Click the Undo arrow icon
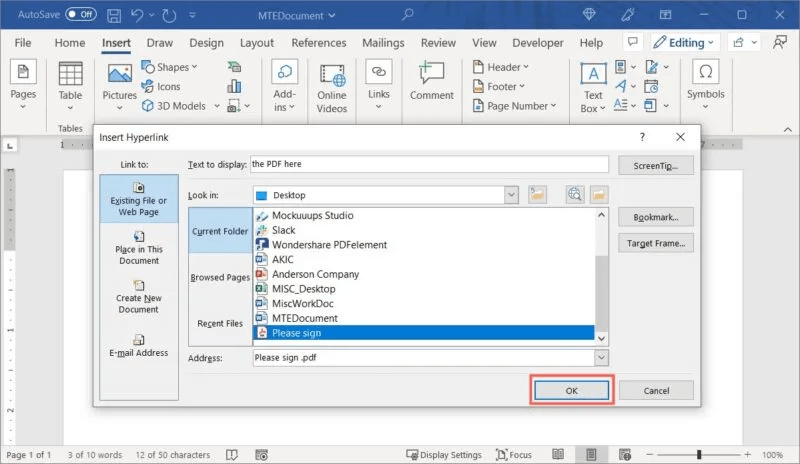Image resolution: width=800 pixels, height=464 pixels. [137, 15]
